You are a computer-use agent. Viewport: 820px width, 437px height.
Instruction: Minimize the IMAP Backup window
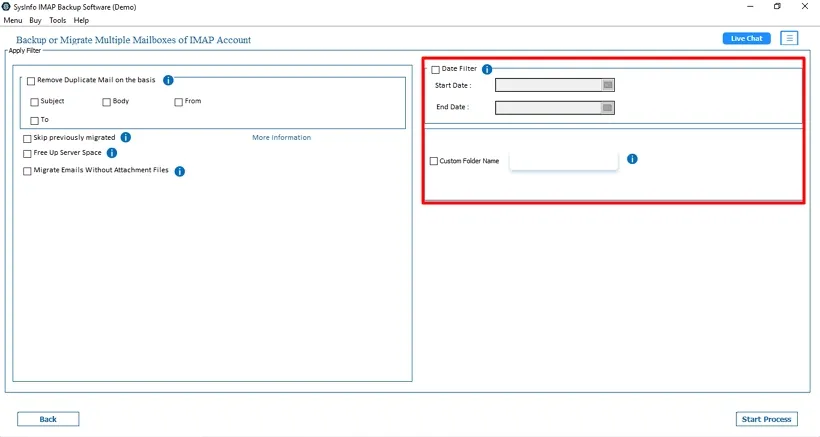tap(750, 7)
